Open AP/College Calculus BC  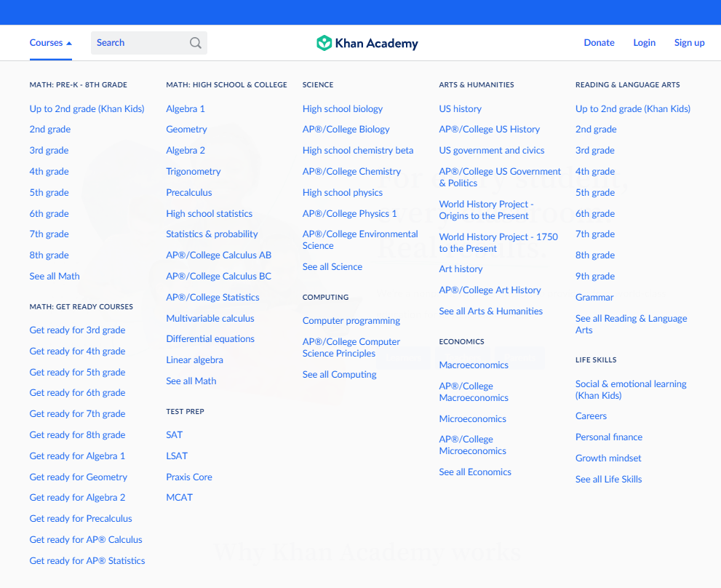click(x=218, y=277)
